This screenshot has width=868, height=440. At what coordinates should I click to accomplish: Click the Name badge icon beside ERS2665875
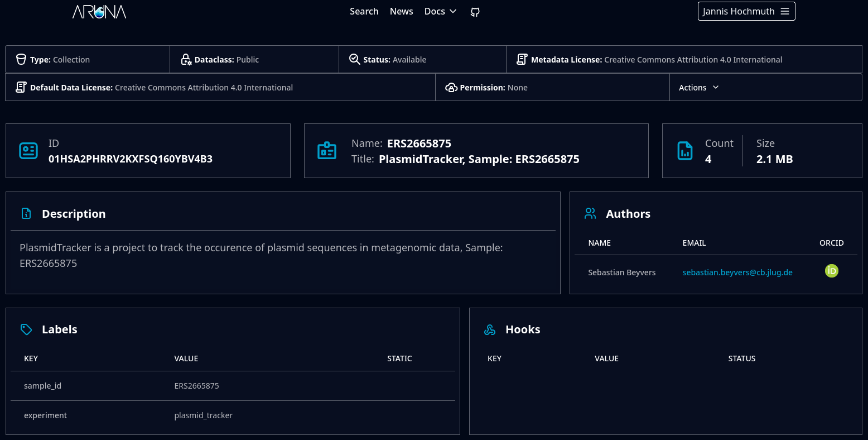click(327, 151)
